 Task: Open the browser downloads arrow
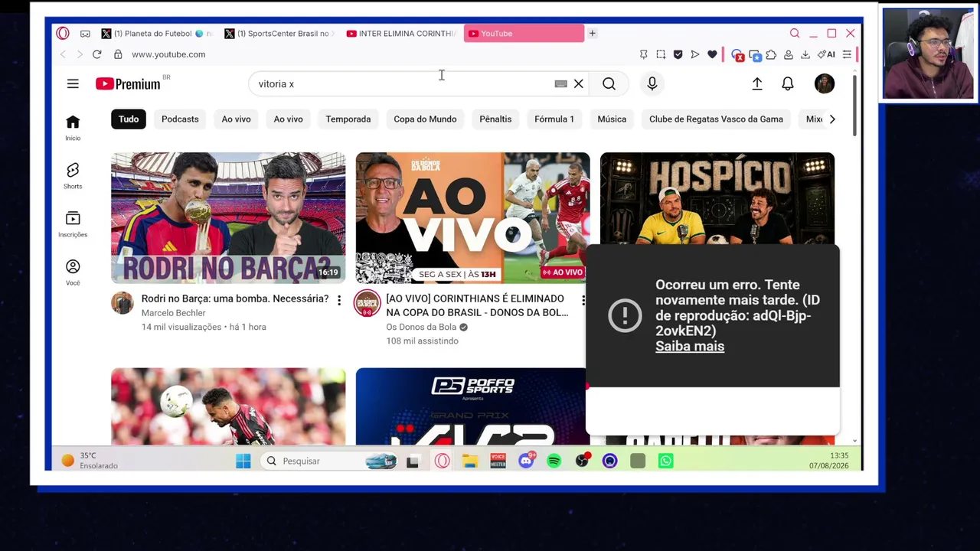click(805, 54)
